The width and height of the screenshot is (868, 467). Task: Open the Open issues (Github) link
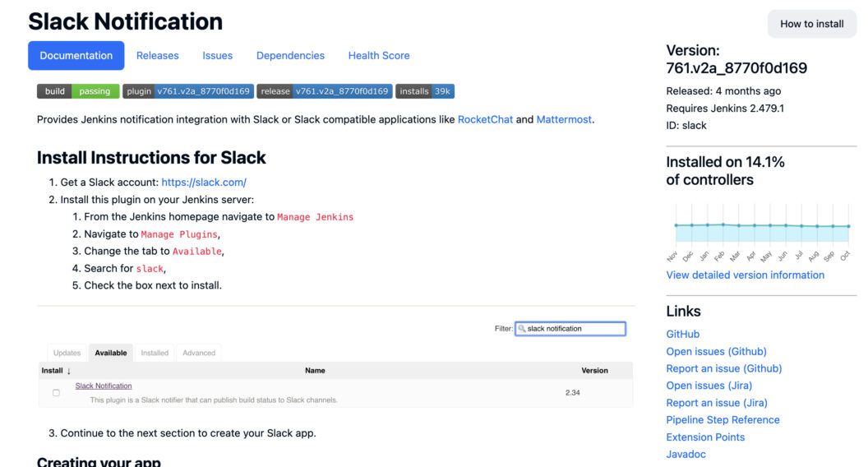(716, 351)
